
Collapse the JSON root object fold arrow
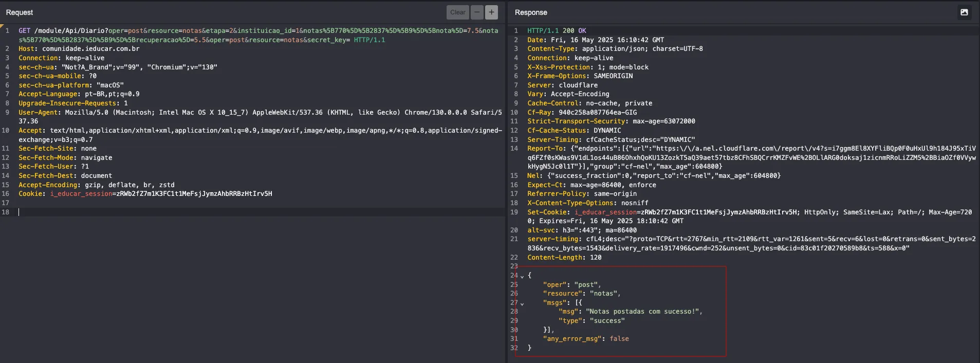coord(522,276)
